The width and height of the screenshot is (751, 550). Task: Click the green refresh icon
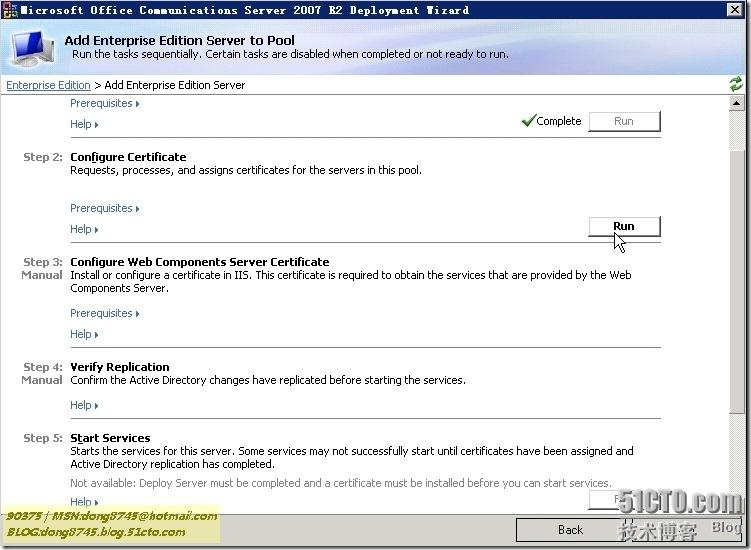[x=736, y=84]
